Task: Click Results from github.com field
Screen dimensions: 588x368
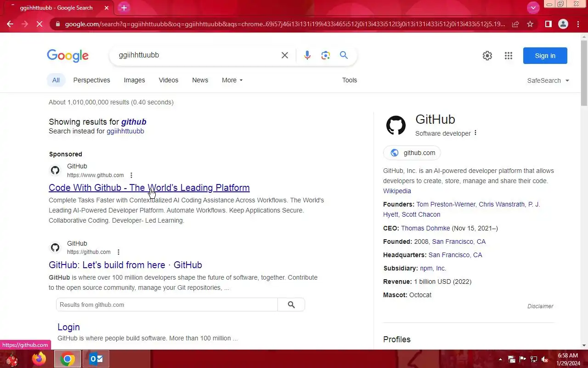Action: (x=167, y=305)
